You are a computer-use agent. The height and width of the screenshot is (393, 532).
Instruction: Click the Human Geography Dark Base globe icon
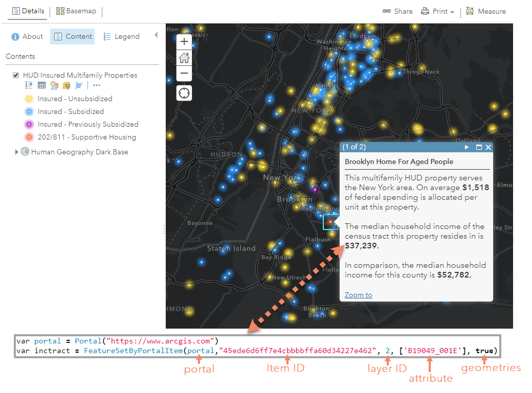tap(25, 152)
